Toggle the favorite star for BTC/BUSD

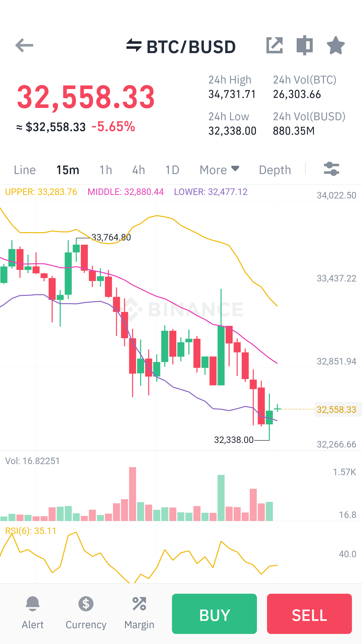336,45
